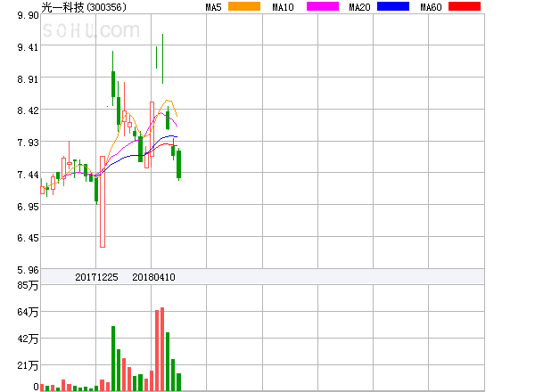Click the 9.41 price axis label
The image size is (535, 392).
point(28,47)
